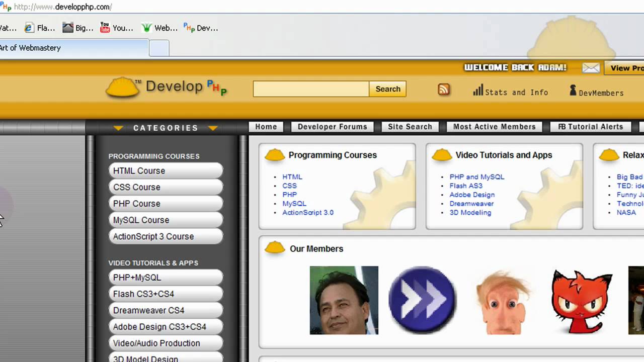This screenshot has height=362, width=644.
Task: Click the 3D Modeling link
Action: pos(470,213)
